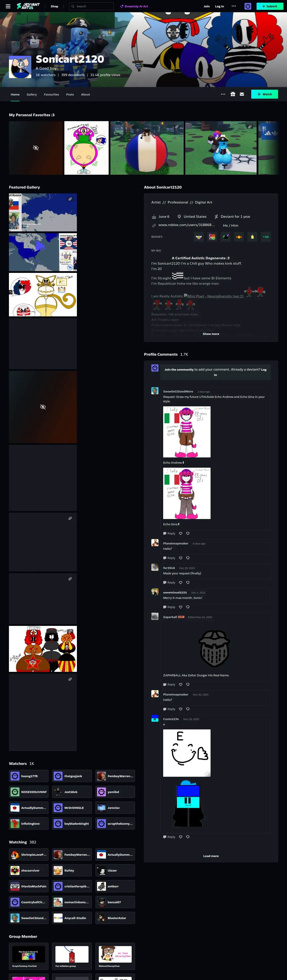The image size is (287, 980).
Task: Reply to for3546's comment
Action: pos(169,582)
